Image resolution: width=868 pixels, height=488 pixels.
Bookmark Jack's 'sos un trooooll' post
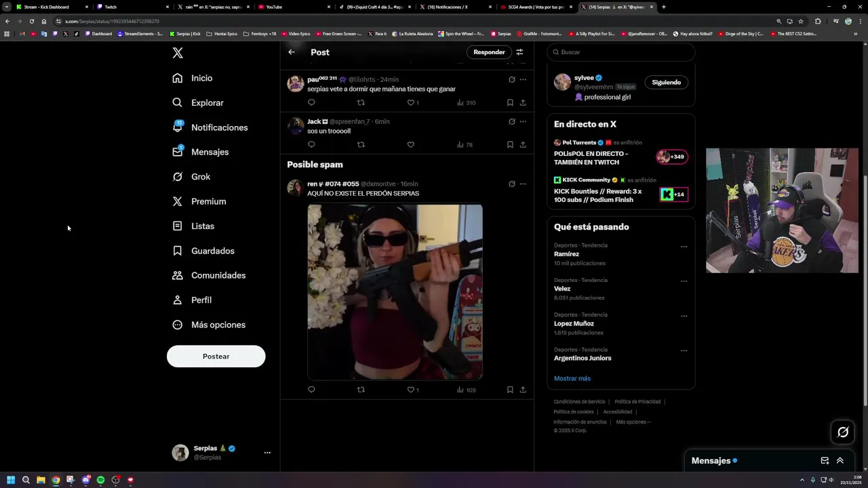point(510,144)
